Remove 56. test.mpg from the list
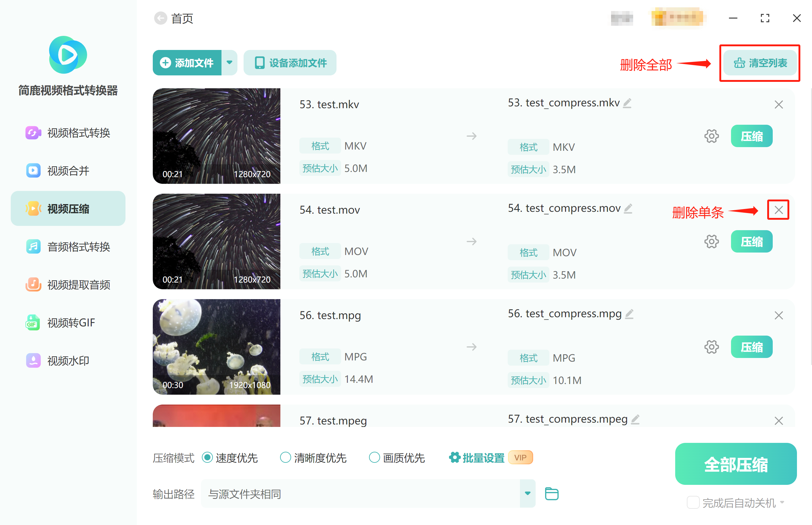This screenshot has width=812, height=525. point(779,315)
